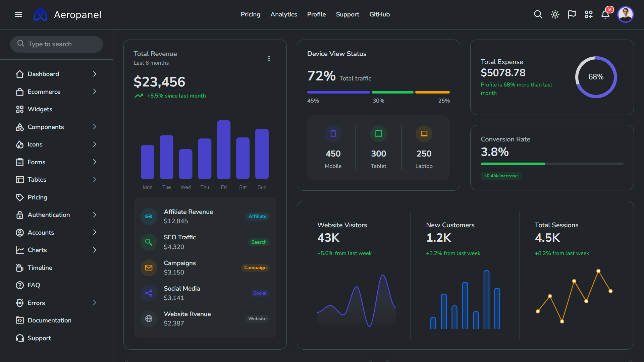This screenshot has width=644, height=362.
Task: Select Pricing in the top navigation
Action: point(250,14)
